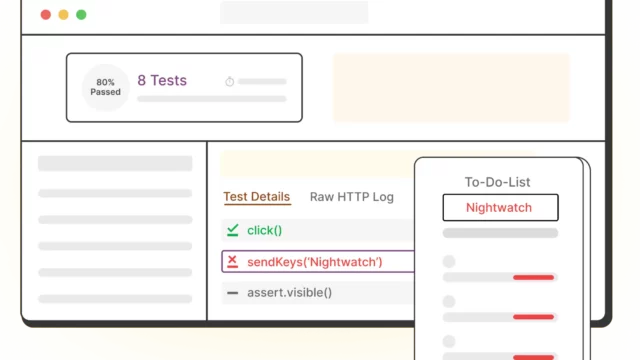Click the green maximize window dot
The width and height of the screenshot is (640, 360).
pos(81,15)
